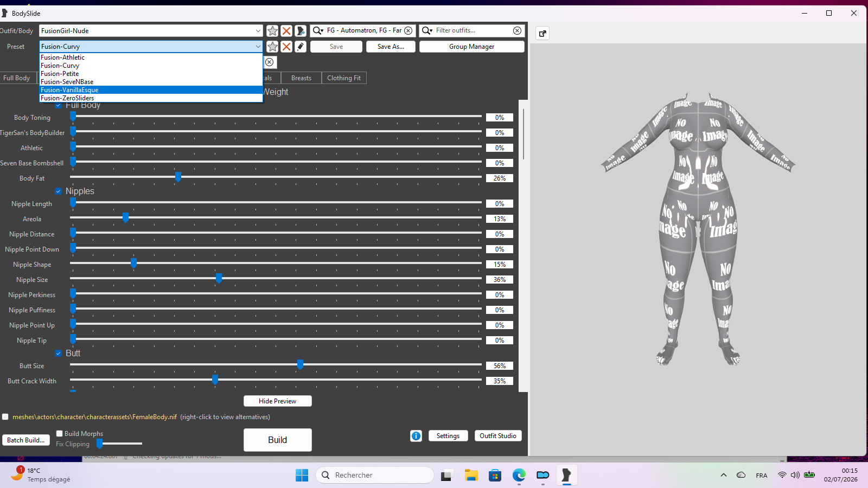Add the FusionGirl-Nude outfit to favorites
Image resolution: width=868 pixels, height=488 pixels.
coord(272,31)
